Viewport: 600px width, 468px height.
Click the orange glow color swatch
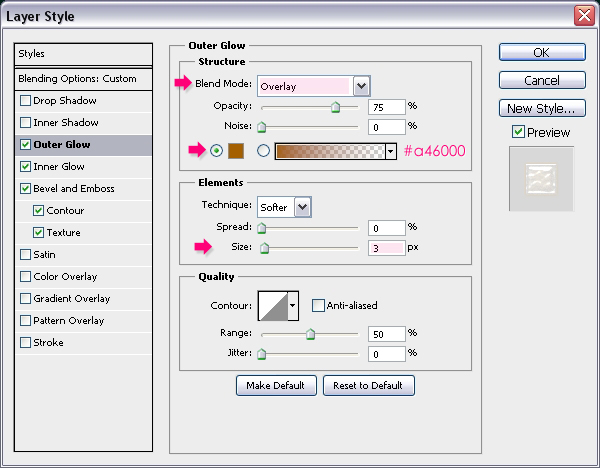click(237, 151)
